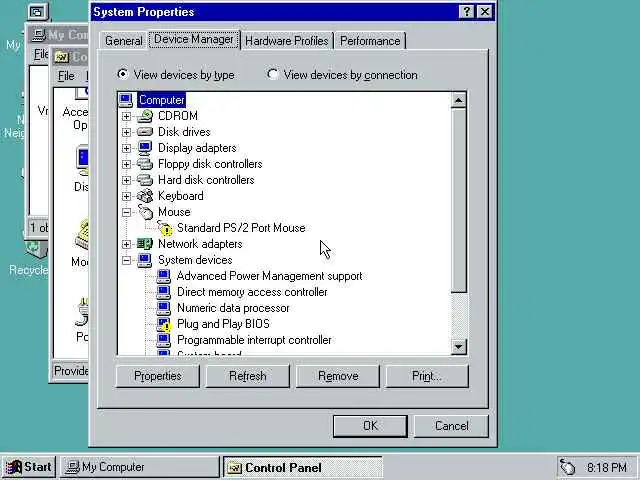Open File menu in the My Computer window
Viewport: 640px width, 480px height.
(x=40, y=54)
